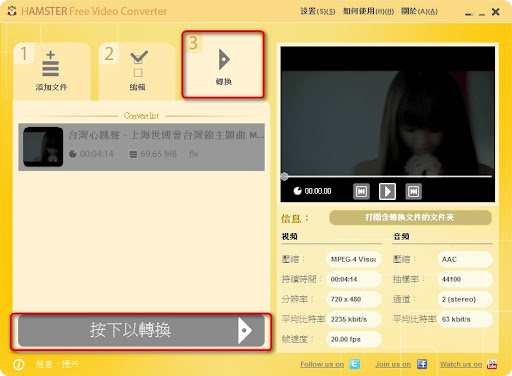Click the size icon beside 69.65 MB
The height and width of the screenshot is (376, 512).
(x=133, y=154)
